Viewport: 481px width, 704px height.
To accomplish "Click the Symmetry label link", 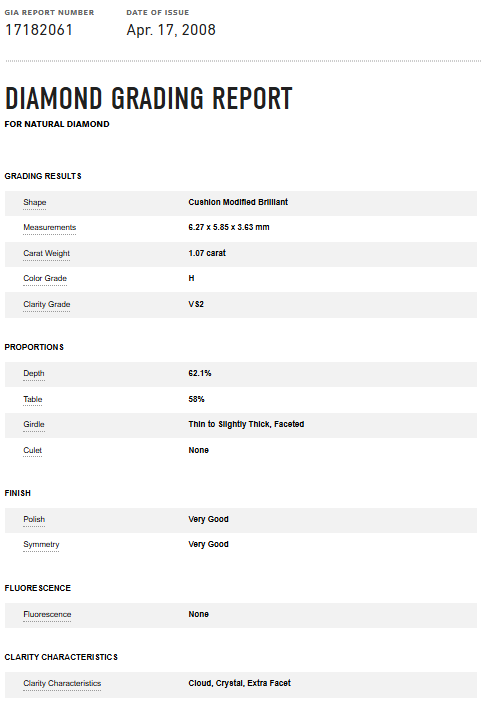I will click(x=41, y=545).
